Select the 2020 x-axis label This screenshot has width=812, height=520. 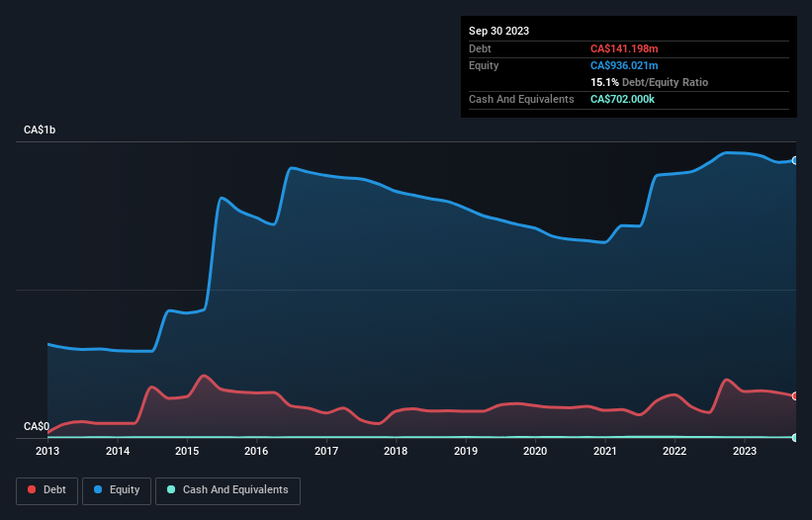coord(535,451)
